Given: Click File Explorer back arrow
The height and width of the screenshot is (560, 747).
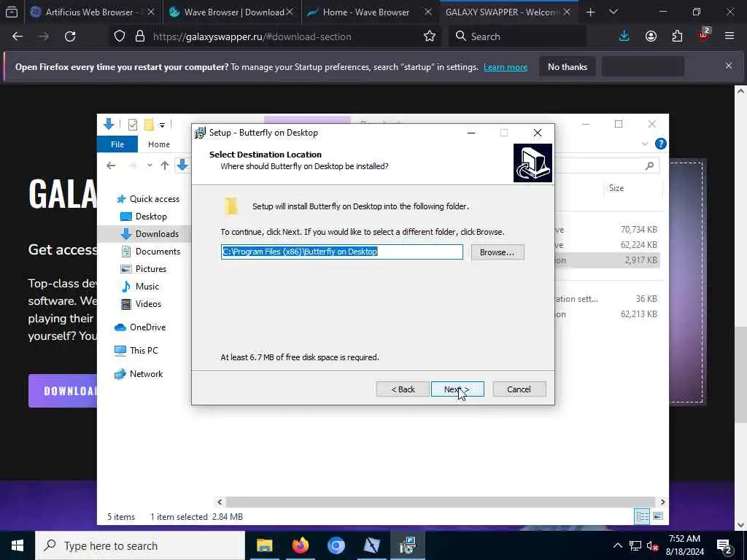Looking at the screenshot, I should click(x=111, y=166).
